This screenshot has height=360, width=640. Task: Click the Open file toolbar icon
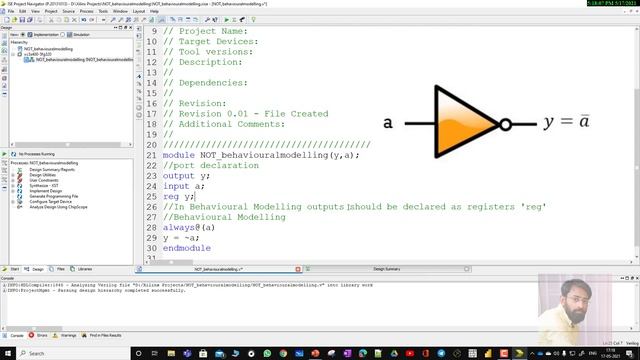(x=14, y=20)
